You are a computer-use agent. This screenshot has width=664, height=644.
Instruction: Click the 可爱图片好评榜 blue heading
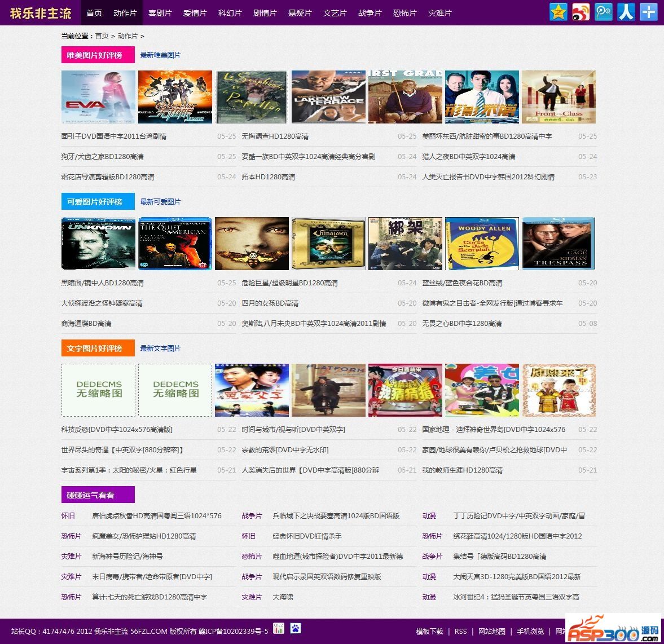tap(98, 202)
